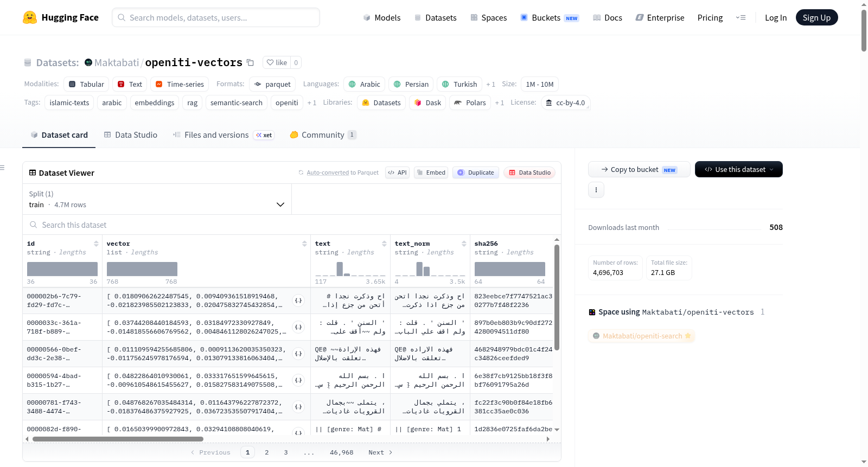Focus the Search this dataset field
Viewport: 868px width, 467px height.
pos(292,225)
